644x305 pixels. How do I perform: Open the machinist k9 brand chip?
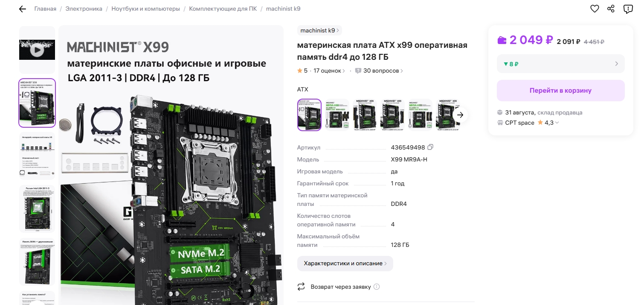(x=319, y=30)
